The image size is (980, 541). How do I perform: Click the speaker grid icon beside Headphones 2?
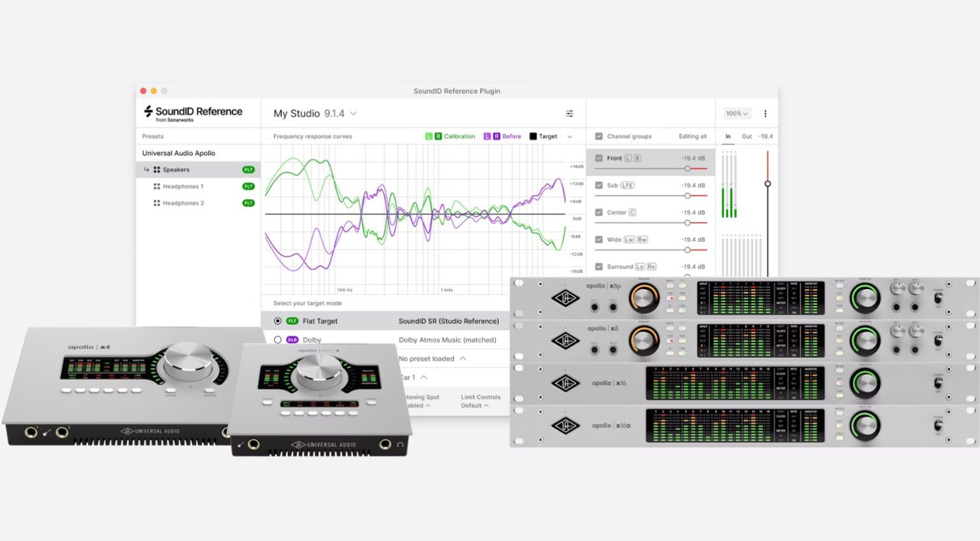tap(156, 203)
